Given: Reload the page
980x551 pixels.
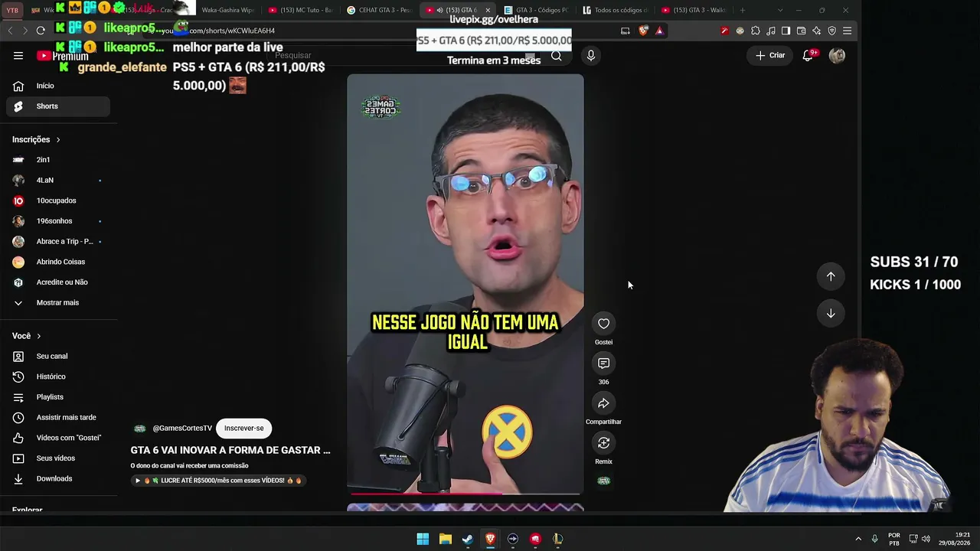Looking at the screenshot, I should [x=41, y=31].
